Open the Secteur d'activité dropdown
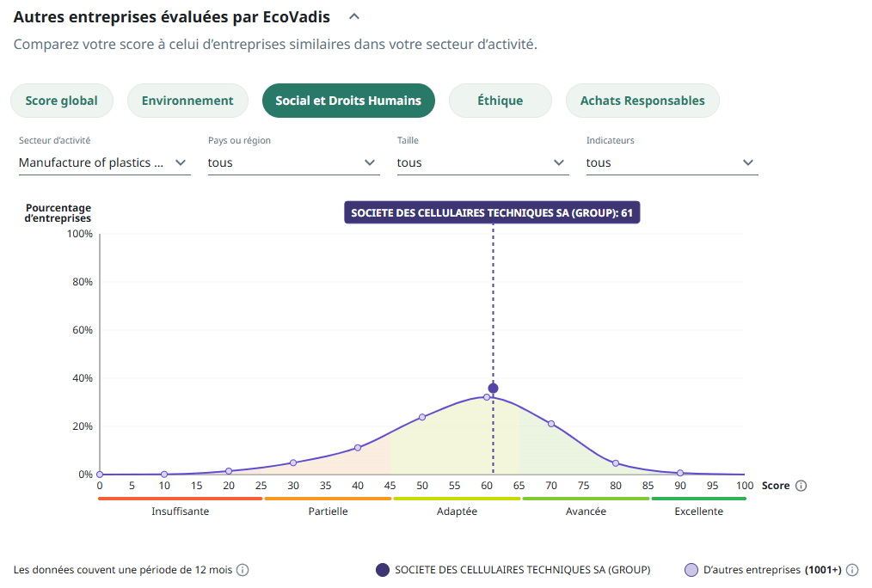This screenshot has height=588, width=872. pyautogui.click(x=180, y=162)
